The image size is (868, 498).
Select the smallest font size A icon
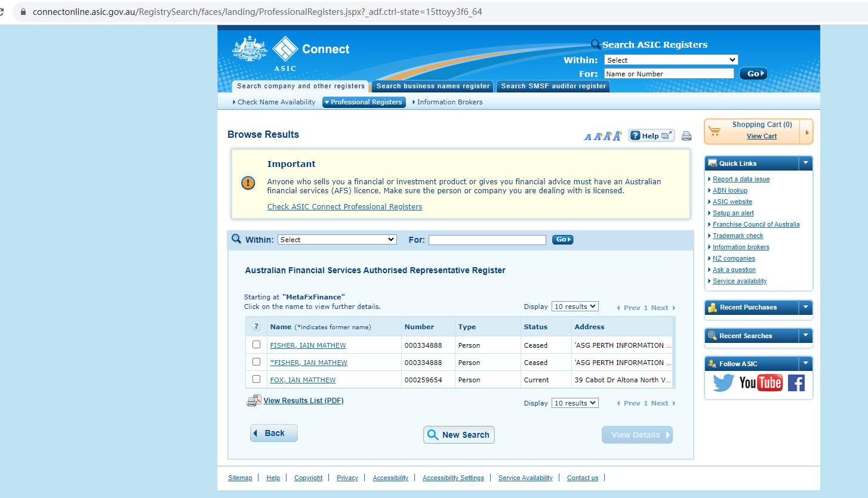(587, 137)
